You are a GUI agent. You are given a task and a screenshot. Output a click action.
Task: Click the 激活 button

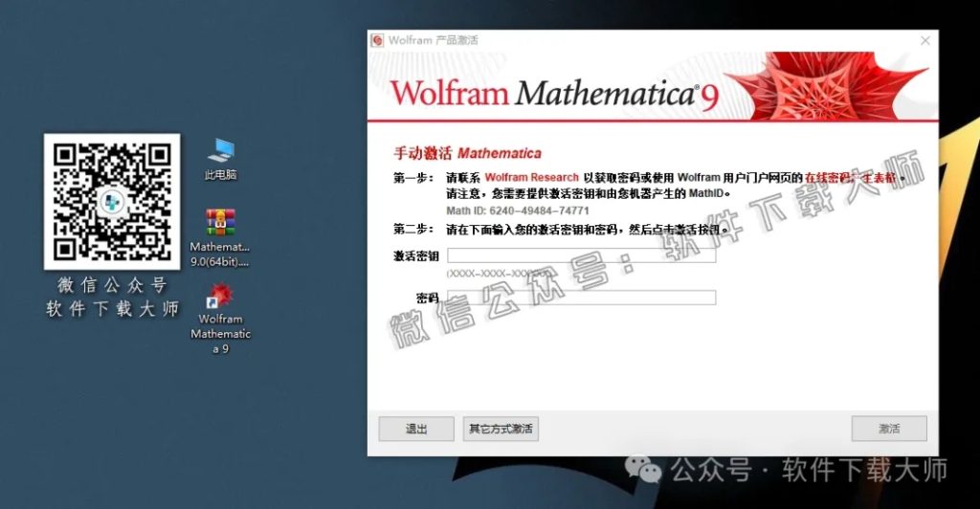[x=889, y=429]
